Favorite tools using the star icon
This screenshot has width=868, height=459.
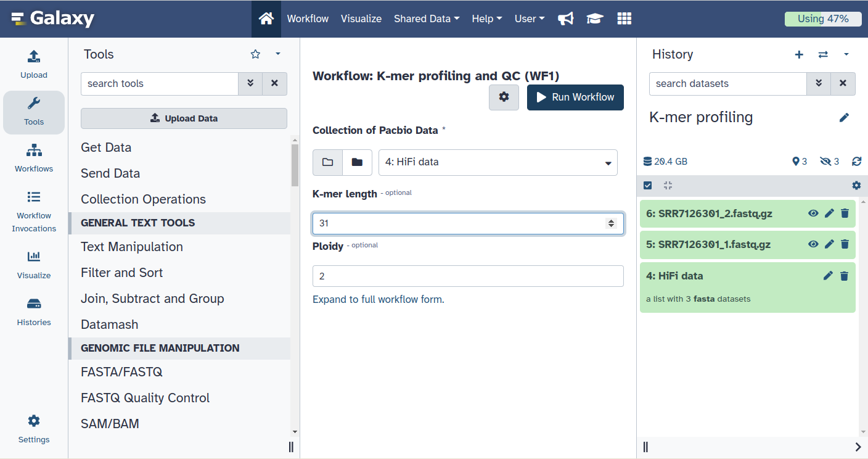click(255, 54)
